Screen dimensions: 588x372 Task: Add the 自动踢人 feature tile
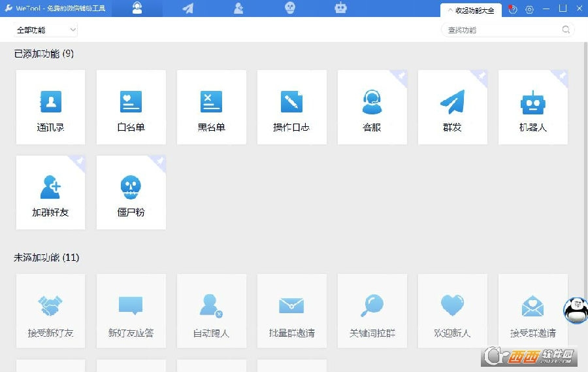(212, 311)
